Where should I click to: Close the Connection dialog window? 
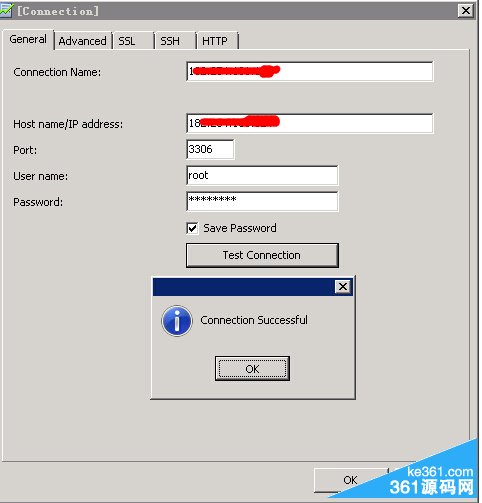pos(466,11)
